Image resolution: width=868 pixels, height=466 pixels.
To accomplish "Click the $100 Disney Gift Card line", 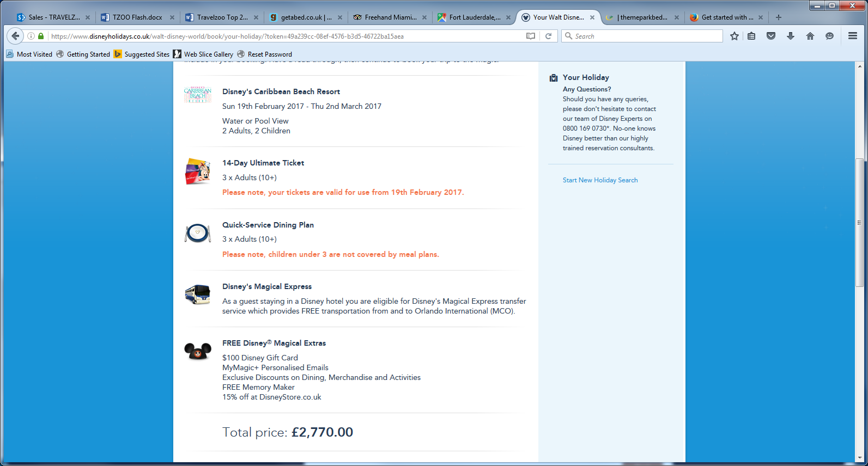I will click(260, 358).
